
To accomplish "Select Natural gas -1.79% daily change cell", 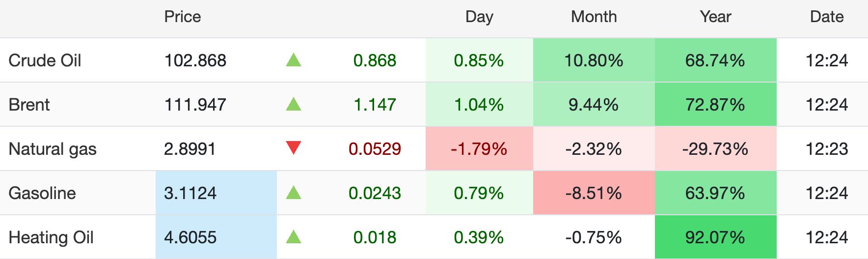I will click(x=479, y=148).
